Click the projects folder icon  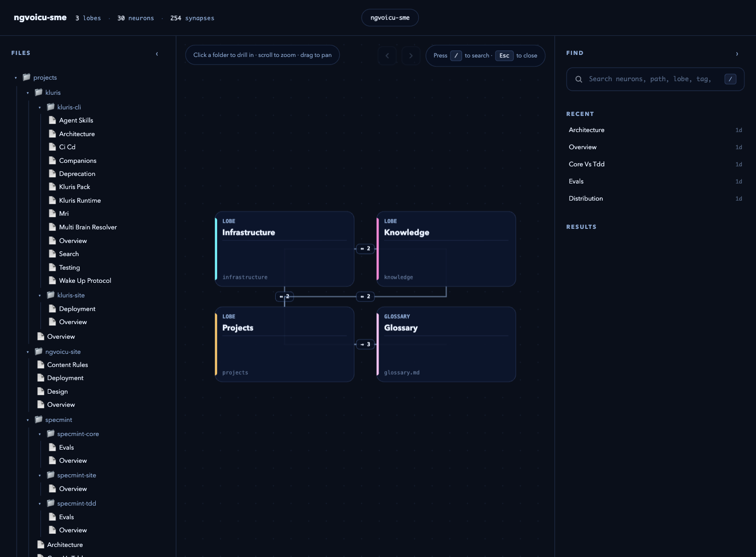pos(27,77)
